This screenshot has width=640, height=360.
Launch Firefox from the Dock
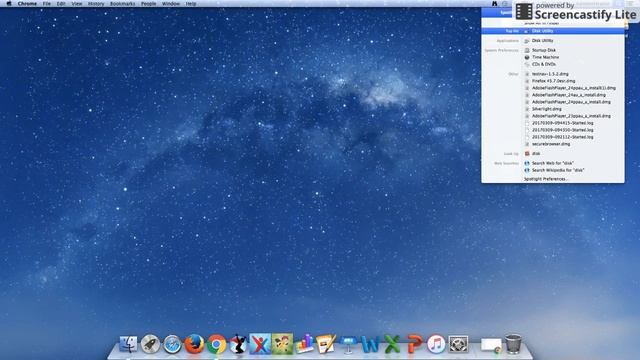pos(194,344)
